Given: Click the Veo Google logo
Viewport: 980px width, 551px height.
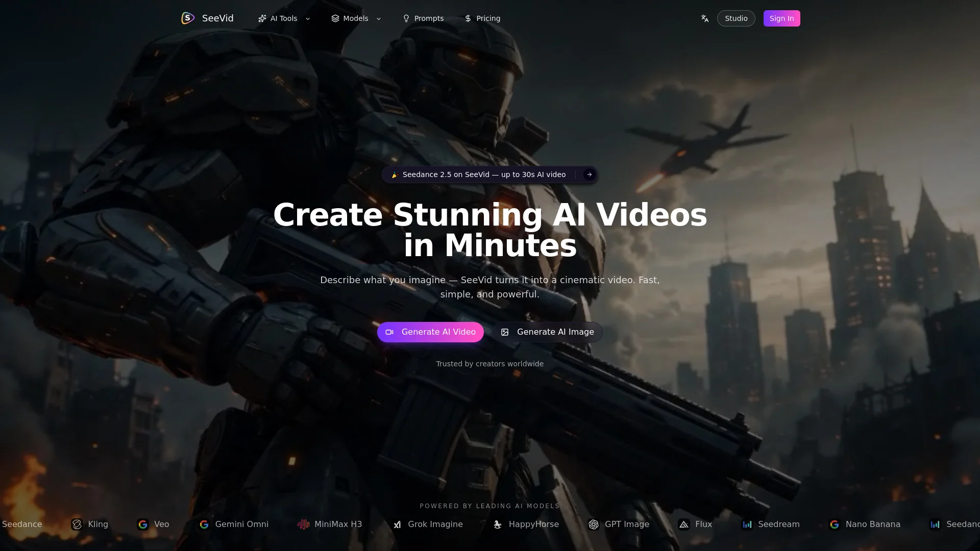Looking at the screenshot, I should coord(143,524).
